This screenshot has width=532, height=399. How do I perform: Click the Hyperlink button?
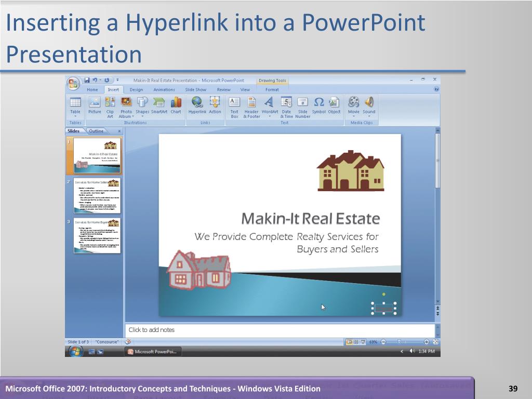[197, 105]
